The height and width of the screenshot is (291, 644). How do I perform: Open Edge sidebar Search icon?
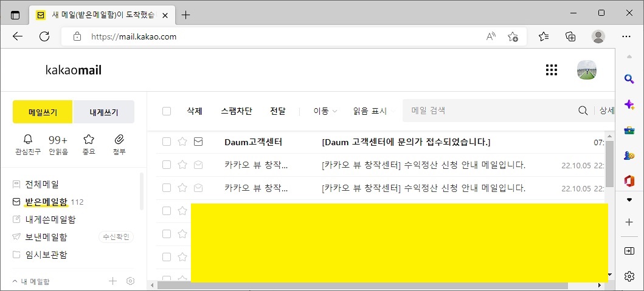pos(629,79)
